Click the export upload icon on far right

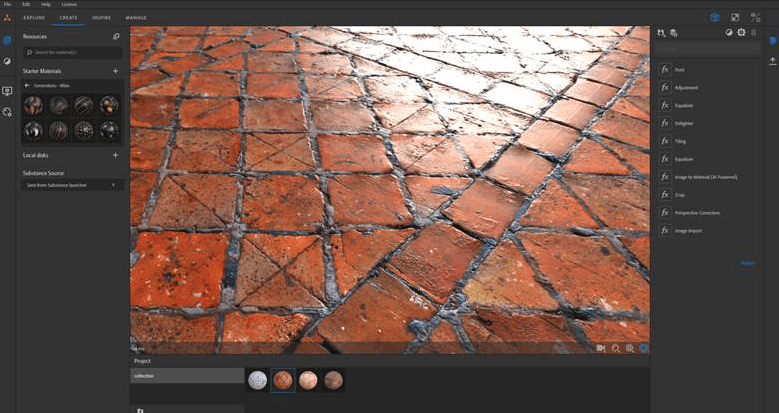click(773, 61)
